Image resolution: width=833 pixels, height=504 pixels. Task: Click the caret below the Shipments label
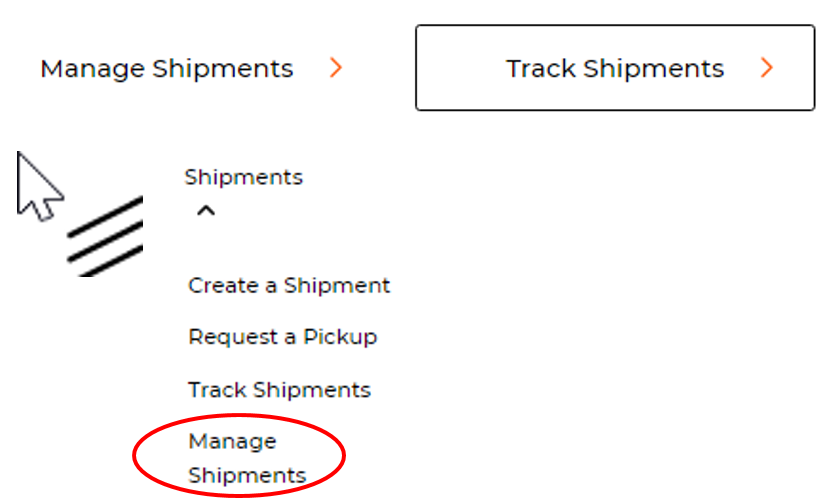click(206, 210)
